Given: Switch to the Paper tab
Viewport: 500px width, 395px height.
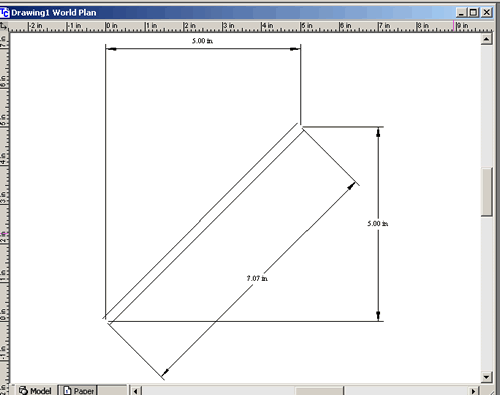Looking at the screenshot, I should click(x=80, y=390).
